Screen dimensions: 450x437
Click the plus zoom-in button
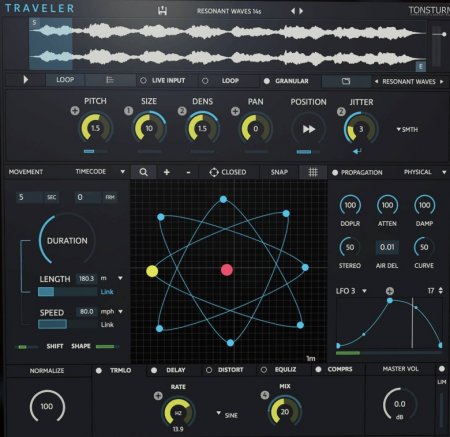(167, 172)
